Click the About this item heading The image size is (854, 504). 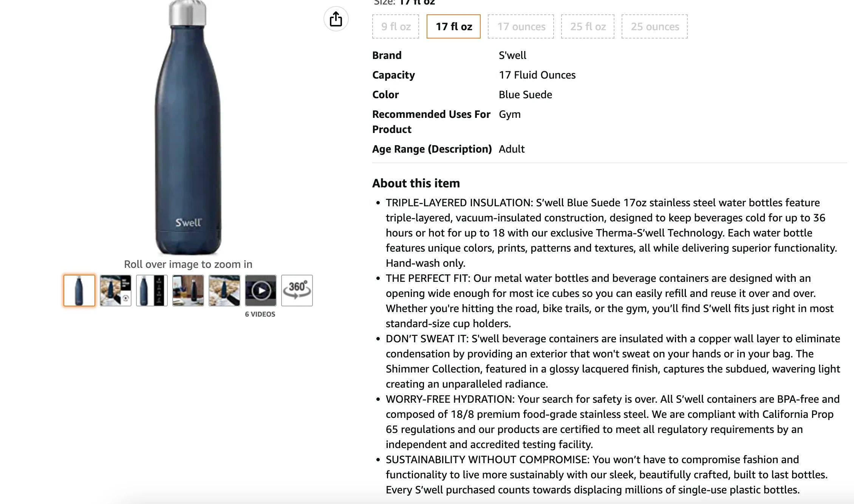point(416,183)
